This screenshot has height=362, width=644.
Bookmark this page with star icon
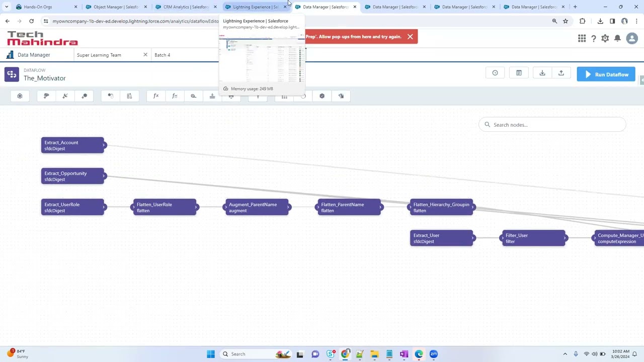[x=566, y=21]
